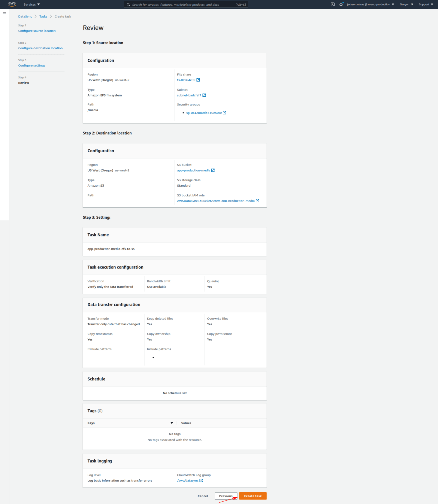Image resolution: width=438 pixels, height=504 pixels.
Task: Open AWSDataSyncS3BucketAccess IAM role link
Action: click(x=216, y=201)
